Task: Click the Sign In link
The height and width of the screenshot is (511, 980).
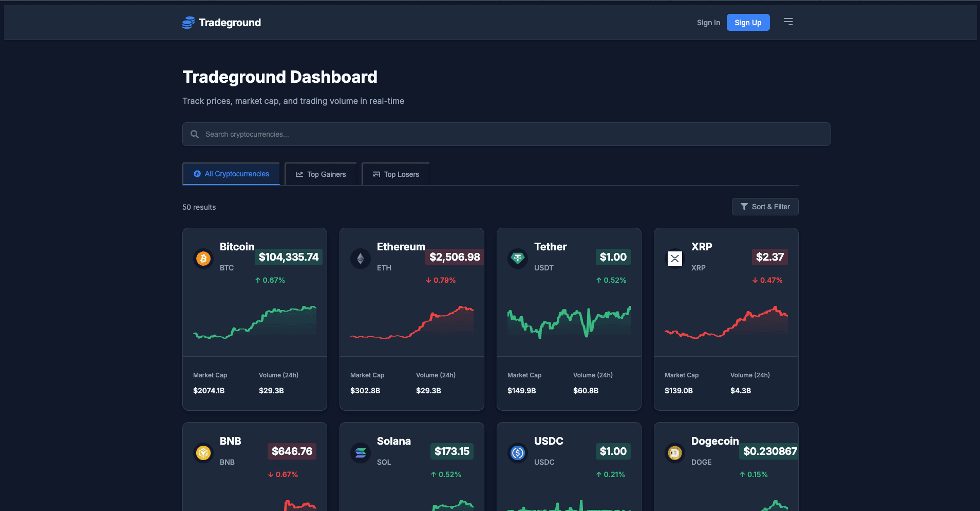Action: (708, 23)
